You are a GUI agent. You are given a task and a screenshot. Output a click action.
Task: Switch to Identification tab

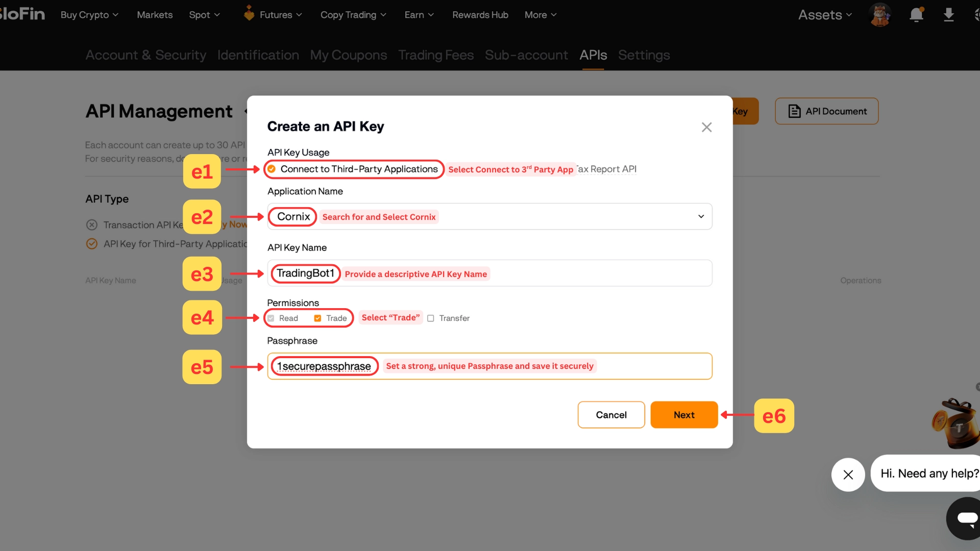pyautogui.click(x=258, y=55)
